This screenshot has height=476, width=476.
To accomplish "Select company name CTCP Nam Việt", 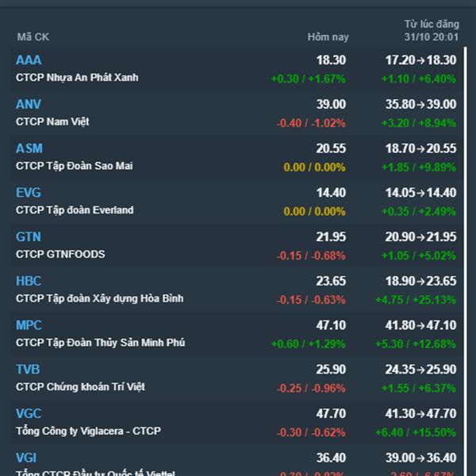I will click(52, 121).
